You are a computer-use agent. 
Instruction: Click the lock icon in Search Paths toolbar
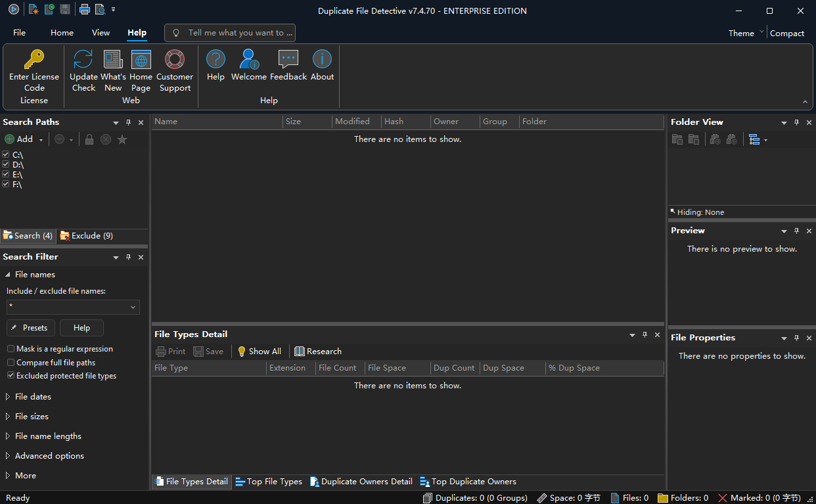point(89,139)
